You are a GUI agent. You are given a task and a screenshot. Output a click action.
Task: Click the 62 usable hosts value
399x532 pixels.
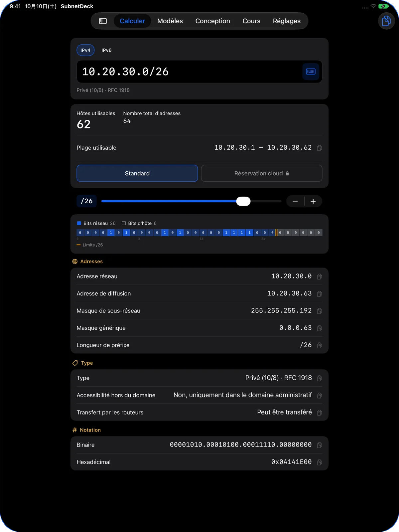point(84,124)
